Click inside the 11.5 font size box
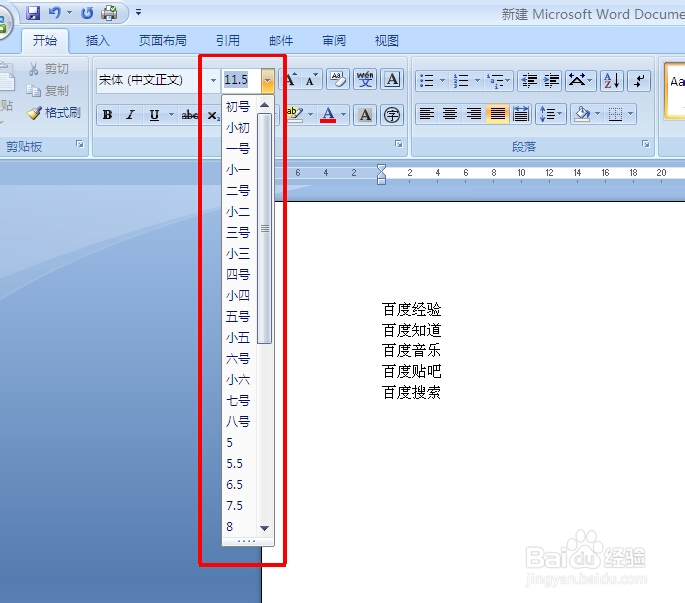685x603 pixels. 241,80
